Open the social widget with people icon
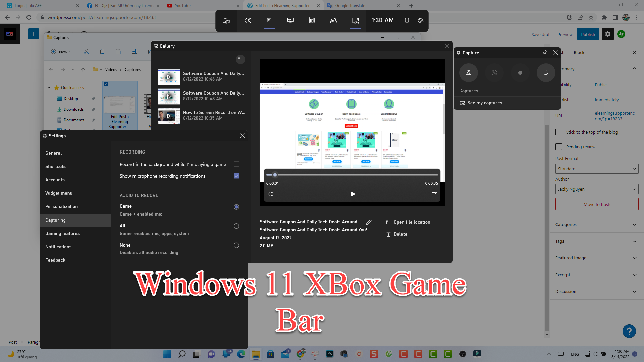The image size is (644, 362). (333, 20)
